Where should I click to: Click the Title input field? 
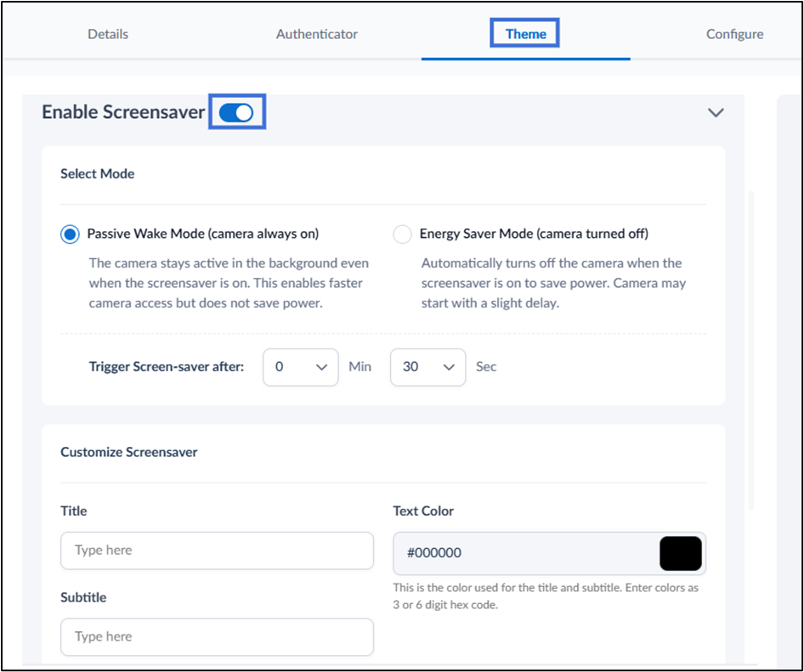click(217, 551)
